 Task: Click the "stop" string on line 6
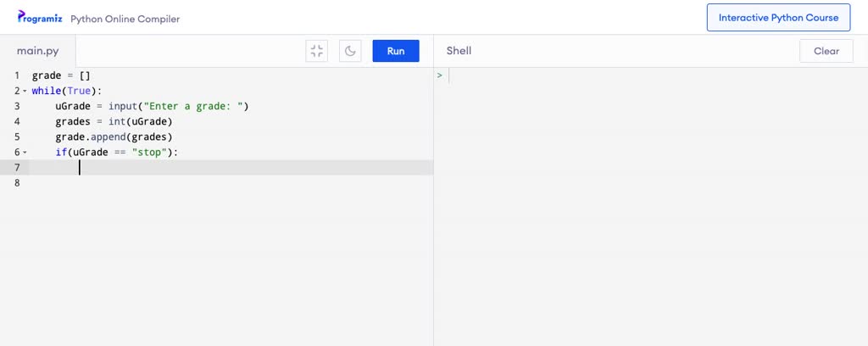(149, 152)
